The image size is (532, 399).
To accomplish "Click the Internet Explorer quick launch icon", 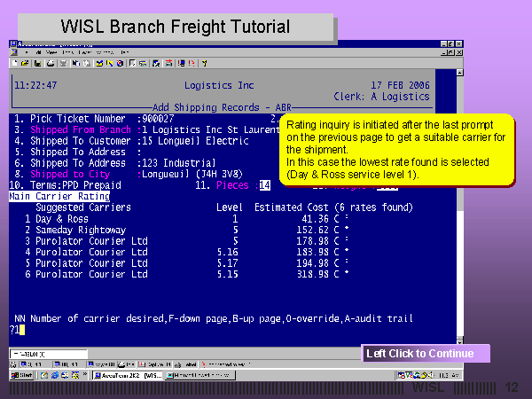I will tap(55, 375).
